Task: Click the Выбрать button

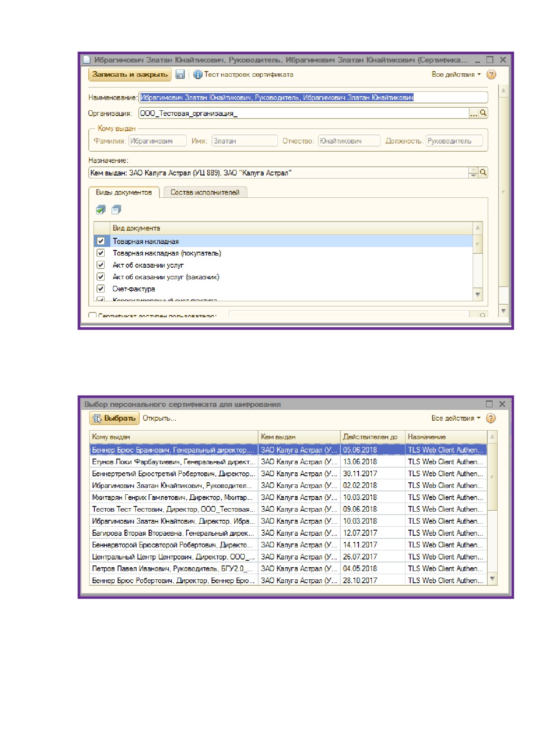Action: tap(114, 418)
